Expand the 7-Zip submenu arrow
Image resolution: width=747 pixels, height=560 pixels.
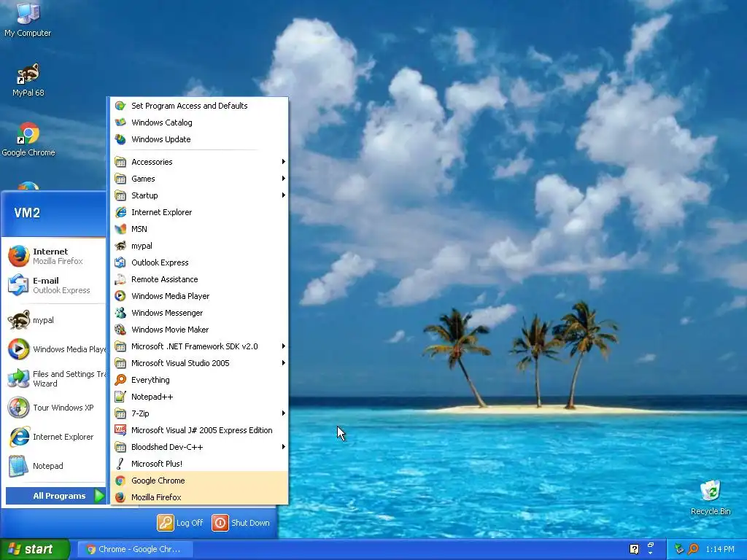tap(284, 413)
